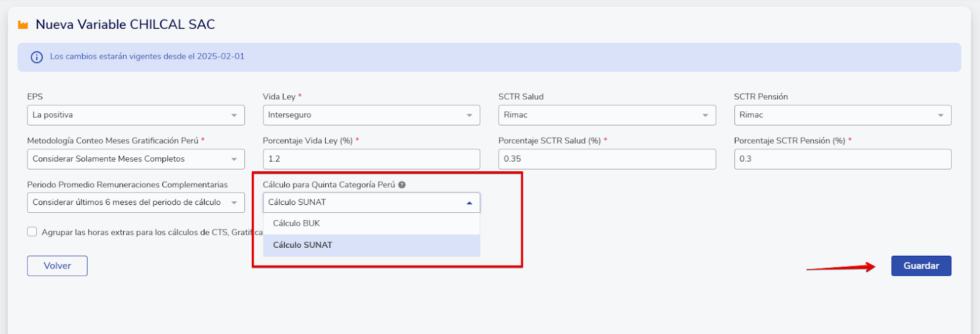
Task: Expand Metodología Conteo Meses Gratificación dropdown
Action: coord(136,159)
